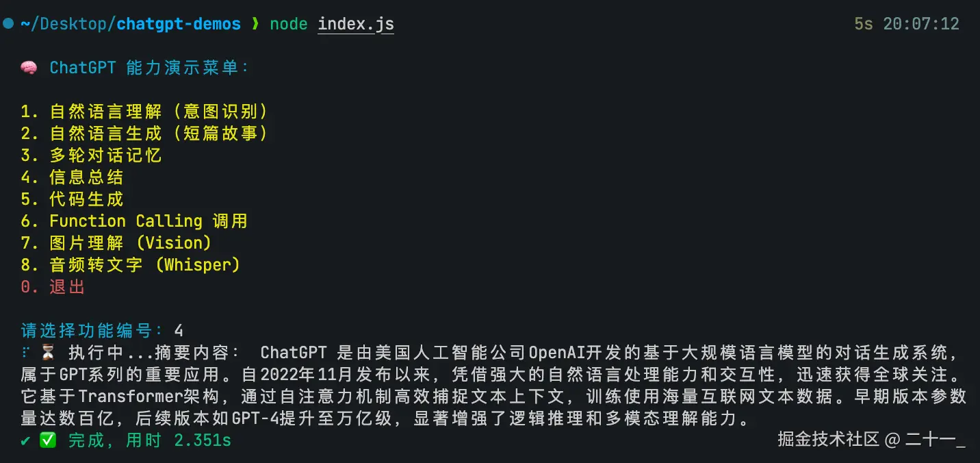Click the underlined index.js filename
The image size is (980, 463).
coord(356,24)
